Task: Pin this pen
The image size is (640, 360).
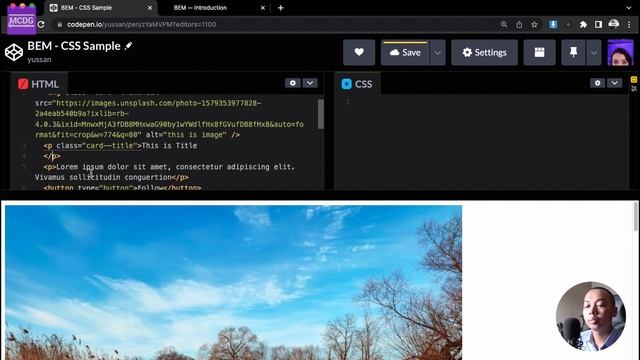Action: (573, 52)
